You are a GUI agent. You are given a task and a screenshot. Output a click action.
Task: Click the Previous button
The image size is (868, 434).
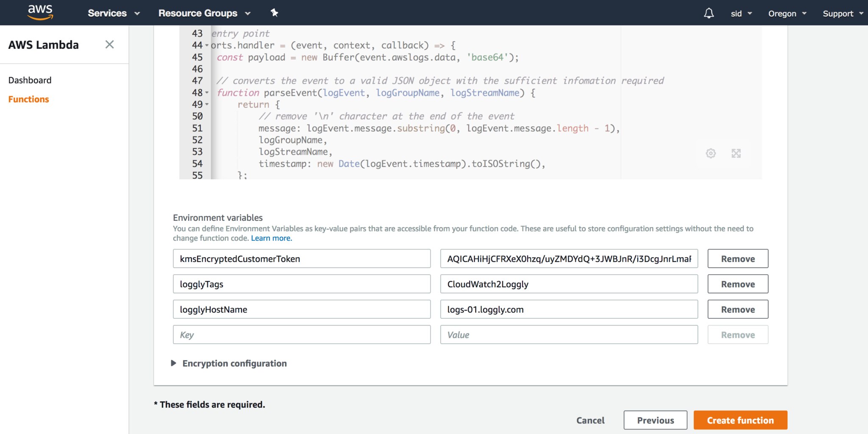[x=655, y=420]
